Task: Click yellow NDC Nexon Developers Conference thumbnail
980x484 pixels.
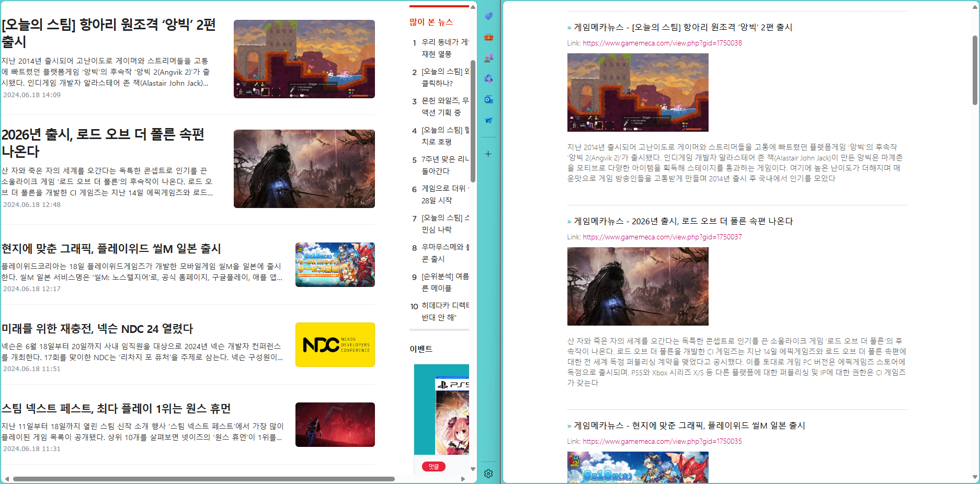Action: (335, 344)
